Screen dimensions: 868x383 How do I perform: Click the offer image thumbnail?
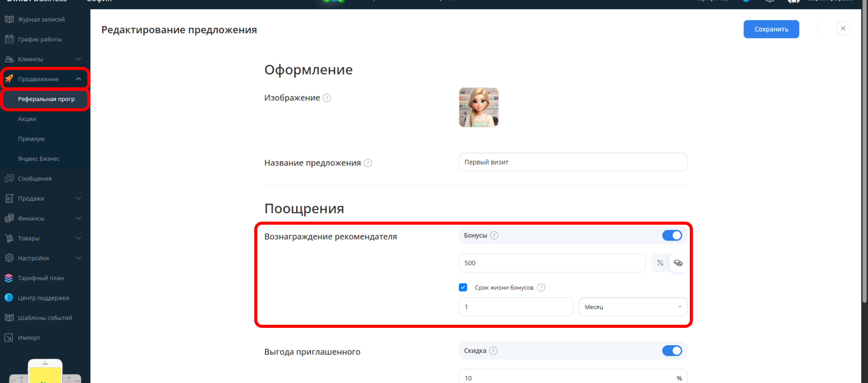[x=478, y=107]
